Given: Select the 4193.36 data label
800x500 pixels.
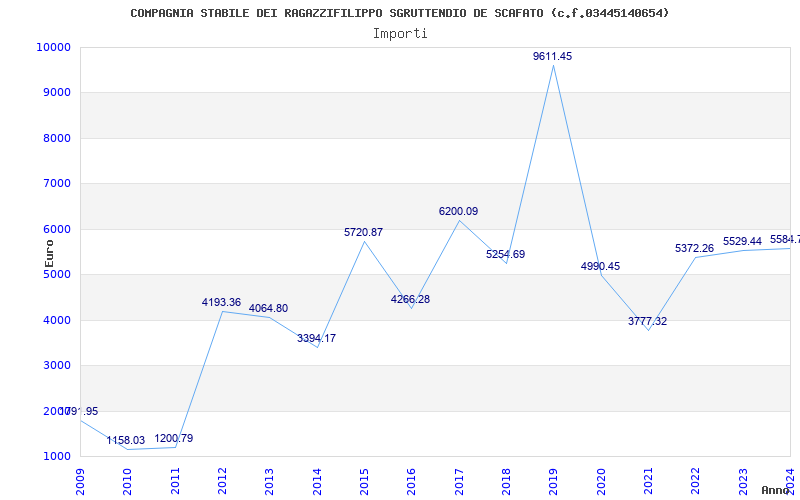Looking at the screenshot, I should (x=221, y=303).
